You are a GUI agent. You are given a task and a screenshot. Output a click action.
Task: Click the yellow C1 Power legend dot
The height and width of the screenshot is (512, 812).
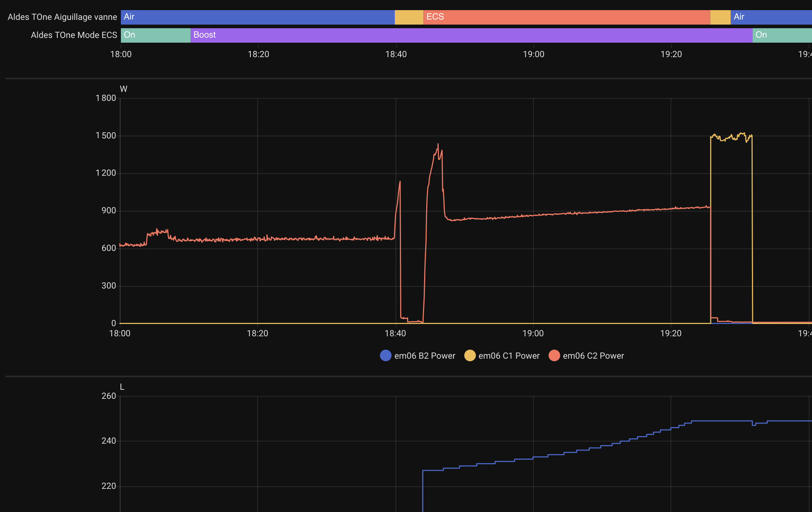(x=470, y=355)
